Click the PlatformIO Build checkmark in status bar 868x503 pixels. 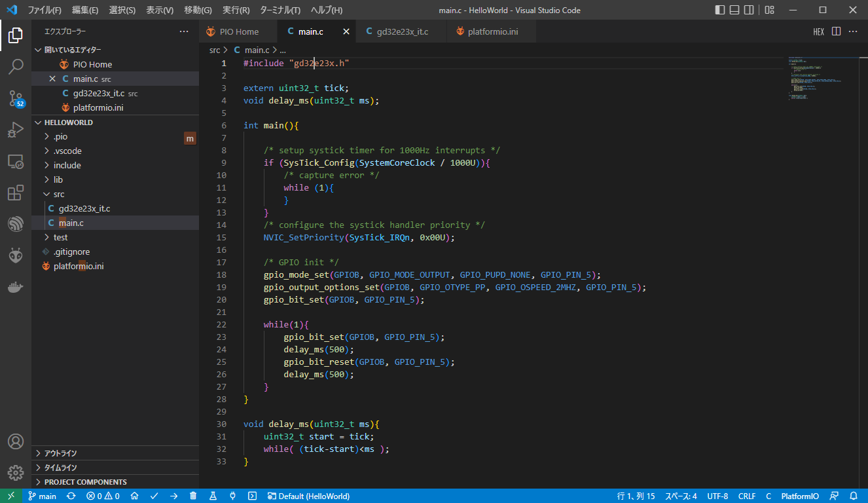click(x=154, y=496)
